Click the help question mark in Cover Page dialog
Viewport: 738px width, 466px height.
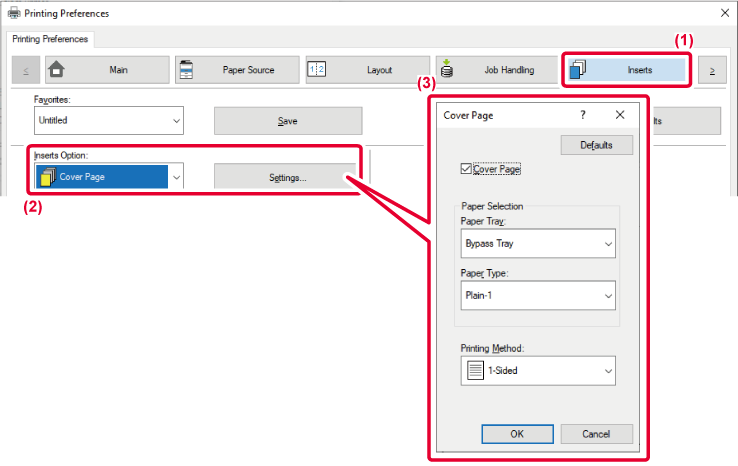coord(583,115)
